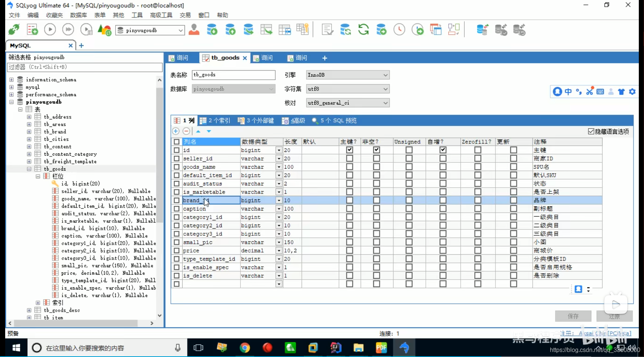644x357 pixels.
Task: Open the pinyougoudb database dropdown in toolbar
Action: 180,30
